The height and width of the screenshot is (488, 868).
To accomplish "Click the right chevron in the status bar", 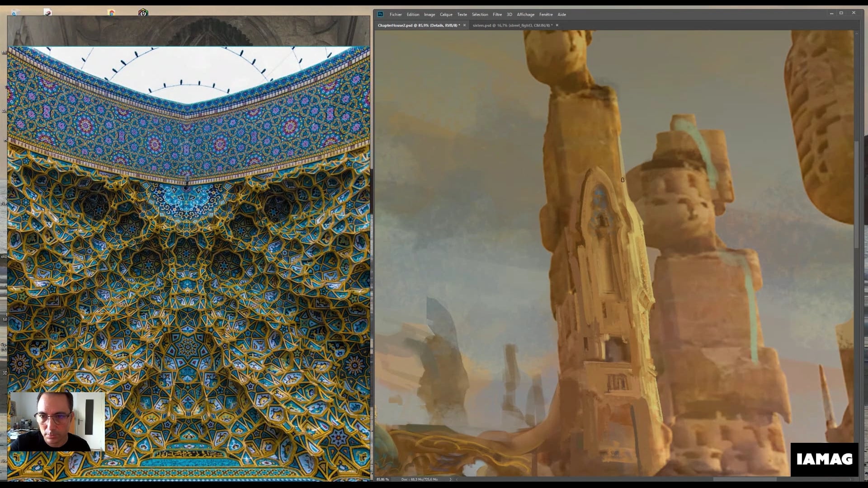I will (450, 479).
